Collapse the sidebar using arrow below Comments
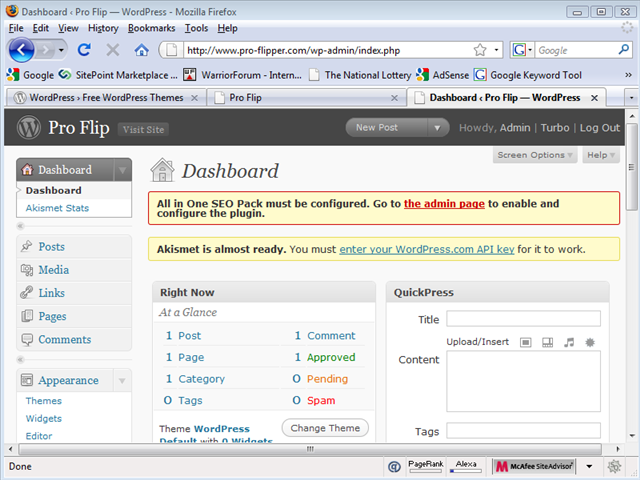 (20, 360)
